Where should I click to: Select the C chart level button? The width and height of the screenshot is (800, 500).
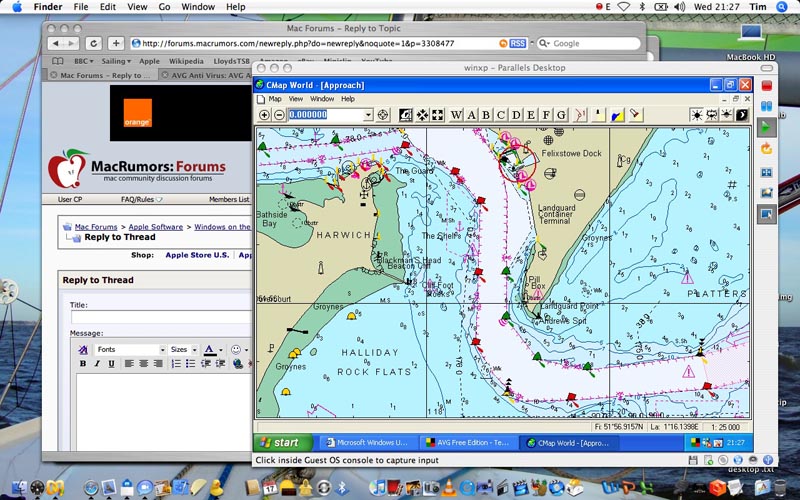(501, 115)
